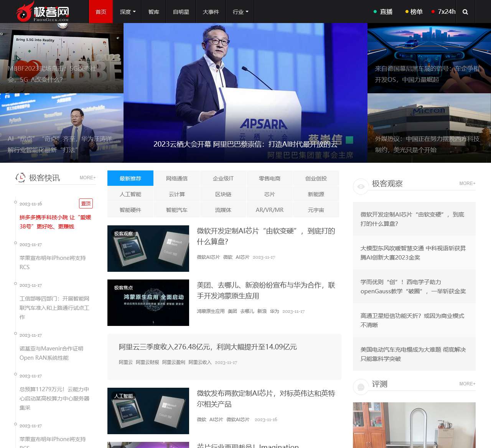Open MORE+ next to 极客快讯
The width and height of the screenshot is (491, 448).
click(87, 178)
